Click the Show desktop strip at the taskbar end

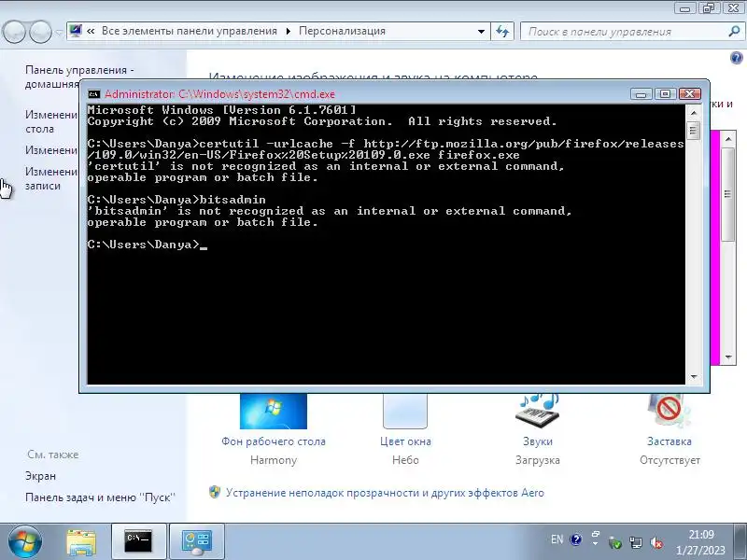tap(740, 542)
